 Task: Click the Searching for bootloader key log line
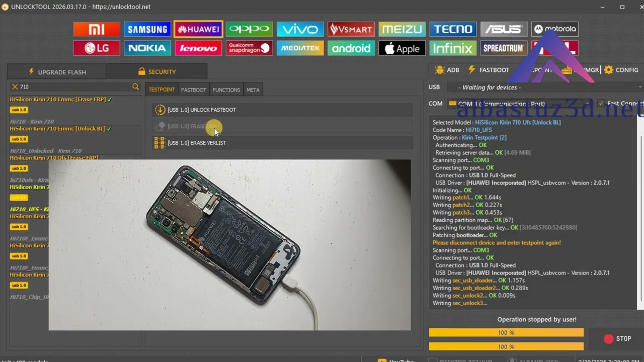[505, 228]
